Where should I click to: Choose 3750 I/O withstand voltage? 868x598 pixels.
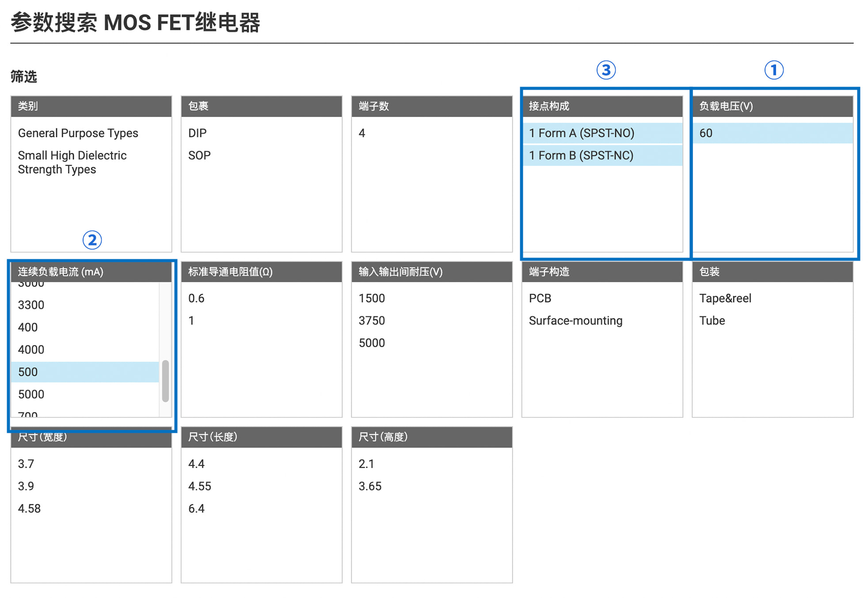[x=372, y=321]
